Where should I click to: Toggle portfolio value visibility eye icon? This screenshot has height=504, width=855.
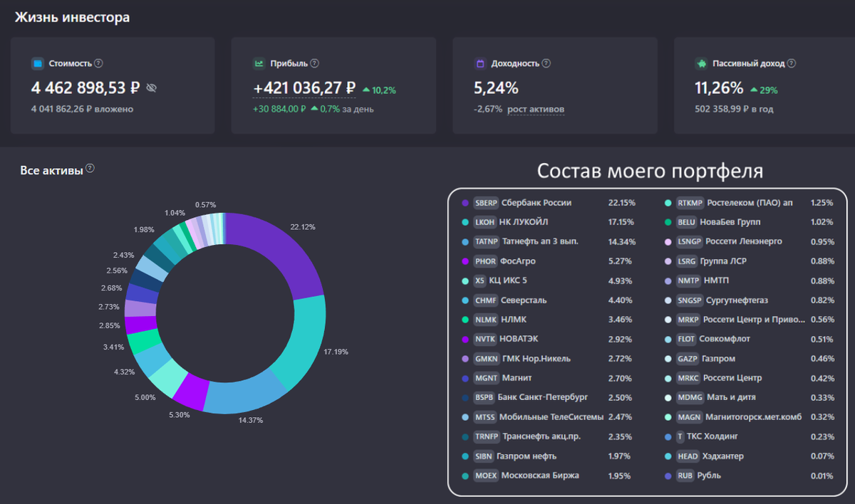pyautogui.click(x=151, y=88)
